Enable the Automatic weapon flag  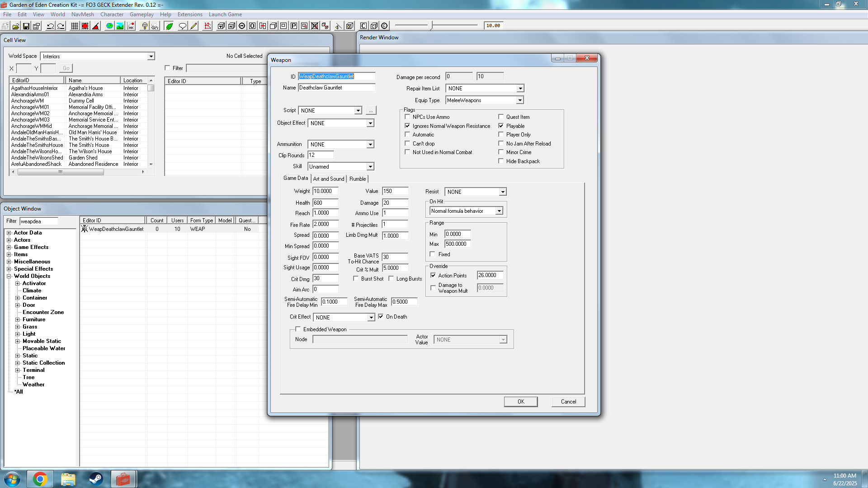[407, 135]
